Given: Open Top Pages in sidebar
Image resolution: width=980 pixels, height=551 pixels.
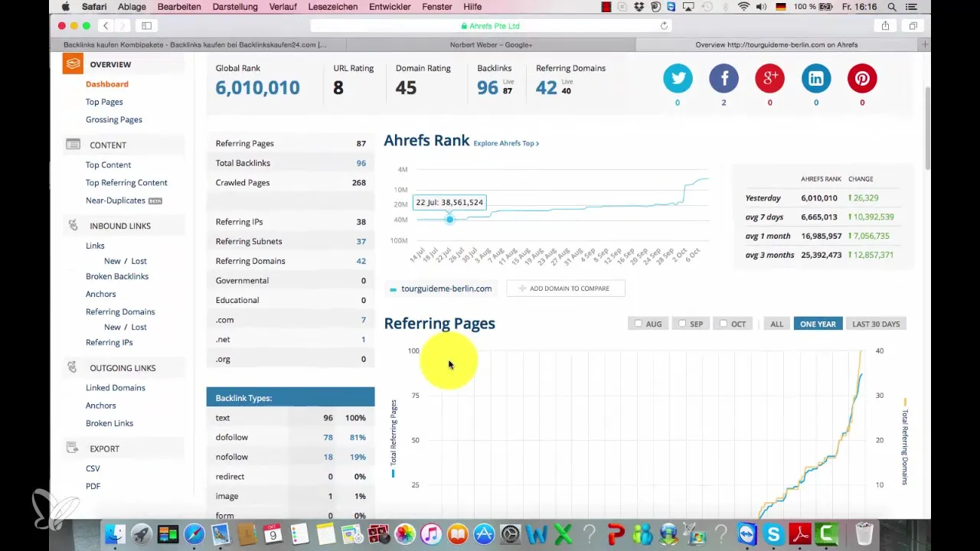Looking at the screenshot, I should pos(104,102).
